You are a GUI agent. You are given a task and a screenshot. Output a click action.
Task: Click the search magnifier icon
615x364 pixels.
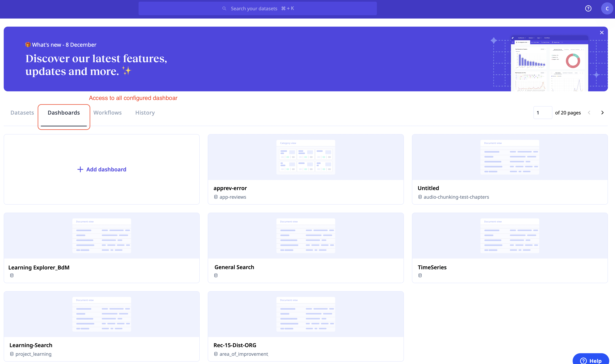(x=224, y=9)
